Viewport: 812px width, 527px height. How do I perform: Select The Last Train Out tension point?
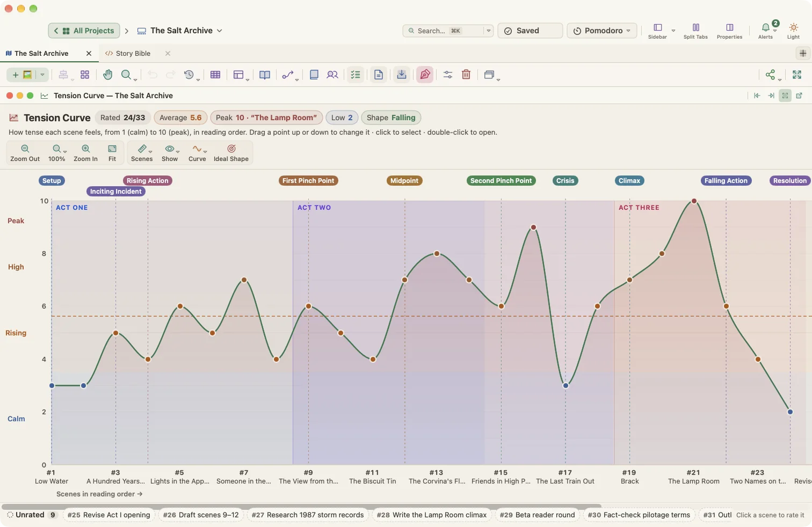point(565,385)
